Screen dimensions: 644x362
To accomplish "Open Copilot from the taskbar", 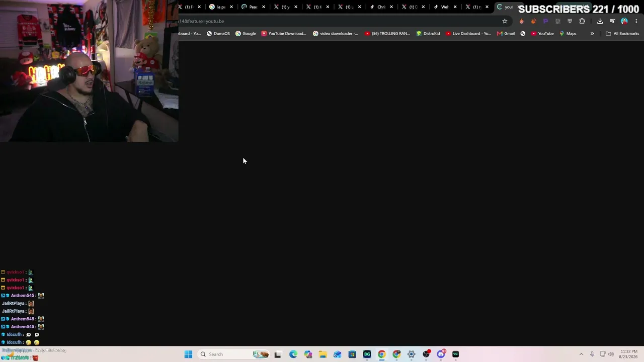I will click(x=308, y=354).
